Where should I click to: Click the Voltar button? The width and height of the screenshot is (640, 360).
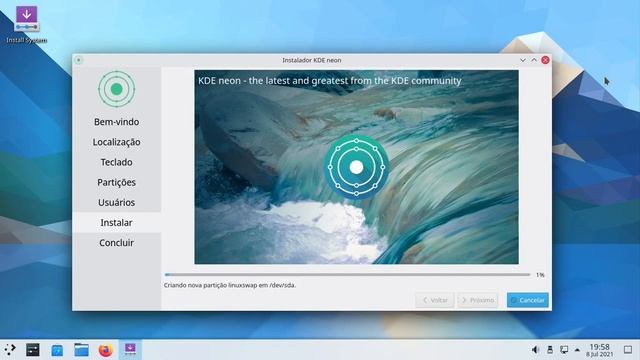[x=435, y=300]
